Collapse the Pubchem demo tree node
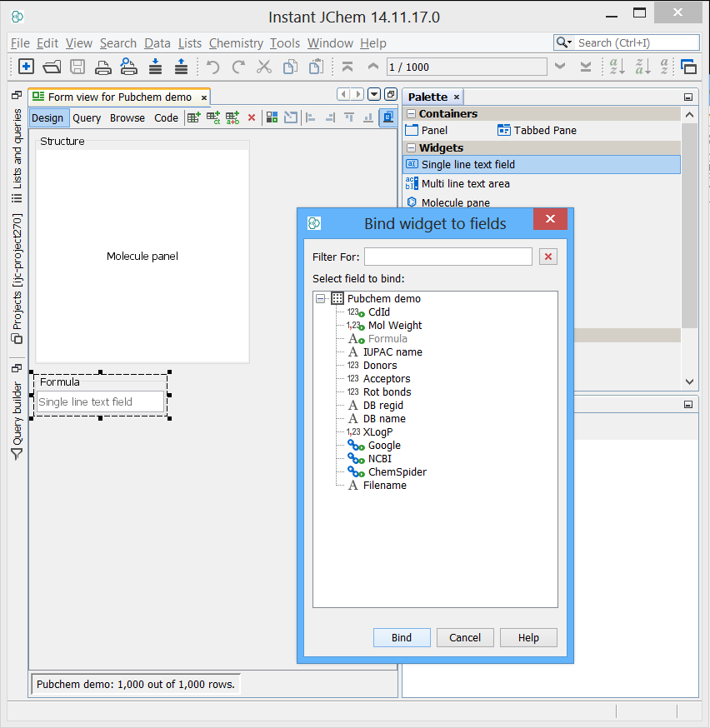The image size is (710, 728). pyautogui.click(x=321, y=298)
